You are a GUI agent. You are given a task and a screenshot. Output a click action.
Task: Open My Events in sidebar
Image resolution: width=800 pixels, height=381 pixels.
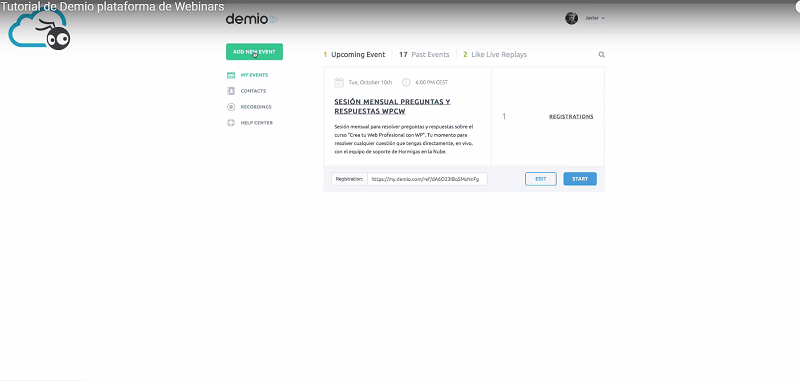[254, 75]
